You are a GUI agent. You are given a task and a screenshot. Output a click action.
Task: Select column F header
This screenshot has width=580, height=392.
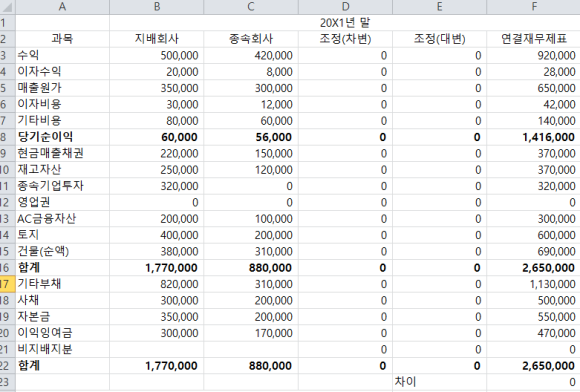tap(533, 7)
